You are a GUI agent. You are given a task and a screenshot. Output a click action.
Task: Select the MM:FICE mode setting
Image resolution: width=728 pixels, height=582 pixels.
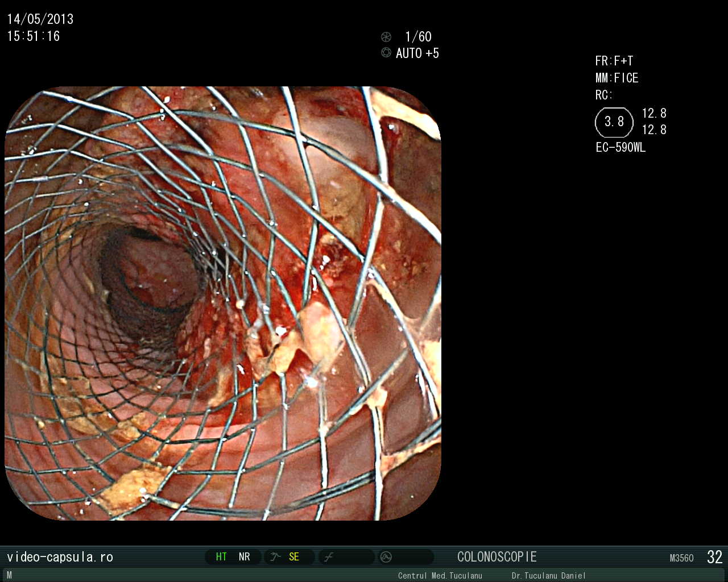pos(617,78)
